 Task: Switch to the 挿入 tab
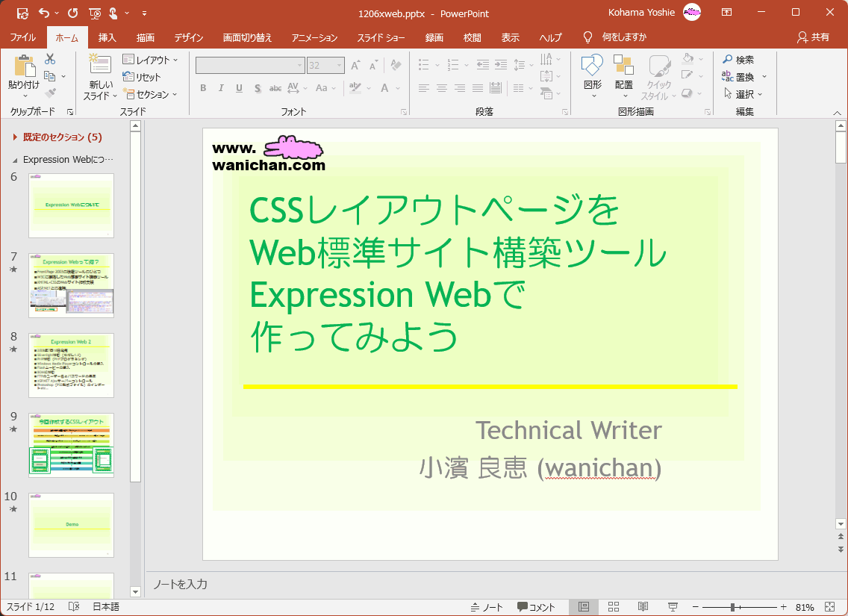click(x=107, y=37)
